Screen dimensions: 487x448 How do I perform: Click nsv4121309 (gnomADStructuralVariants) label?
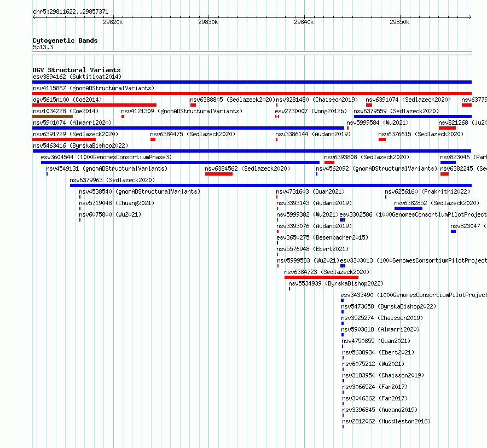(182, 111)
